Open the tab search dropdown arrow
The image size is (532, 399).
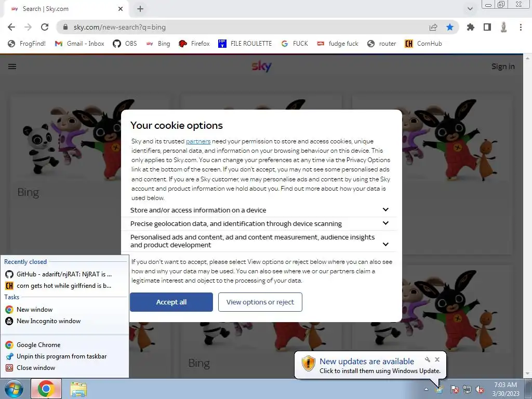tap(470, 9)
